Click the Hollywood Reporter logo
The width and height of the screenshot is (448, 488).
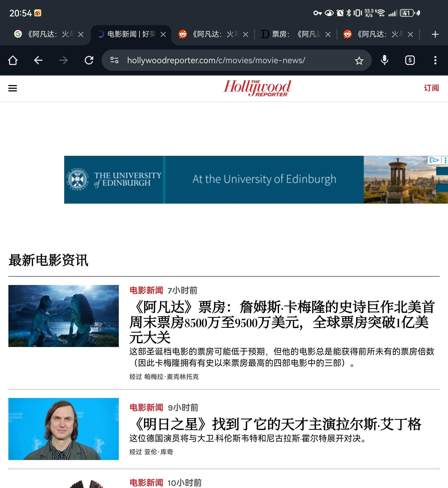(257, 88)
